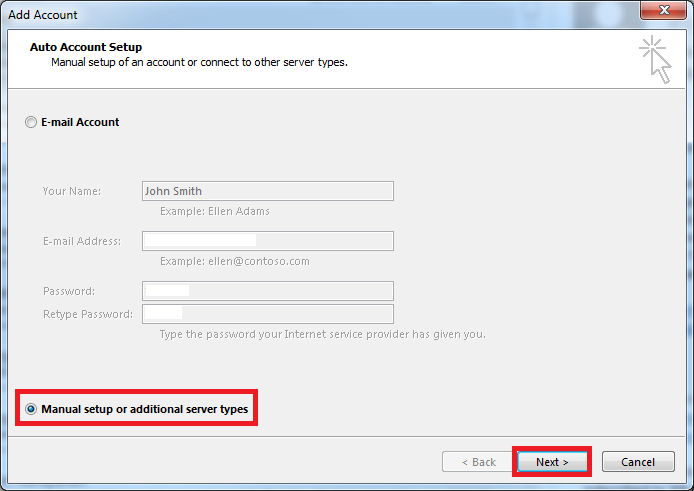The image size is (694, 491).
Task: Click the Next button
Action: coord(552,462)
